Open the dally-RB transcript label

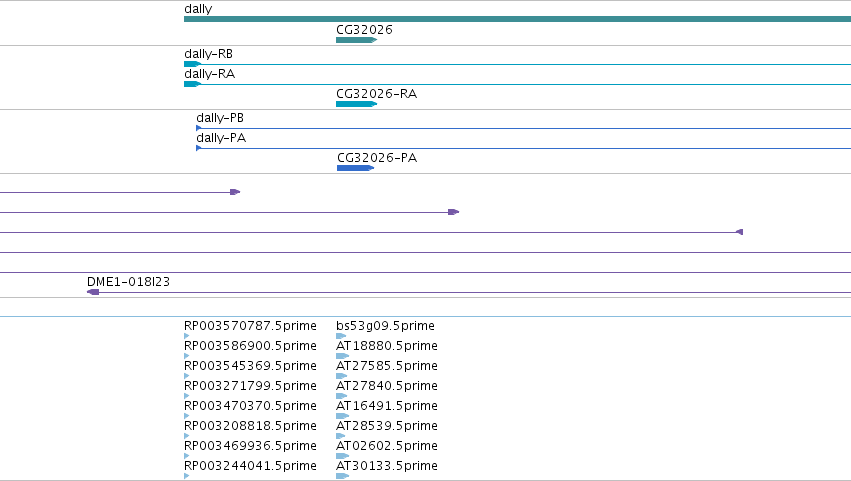tap(208, 54)
